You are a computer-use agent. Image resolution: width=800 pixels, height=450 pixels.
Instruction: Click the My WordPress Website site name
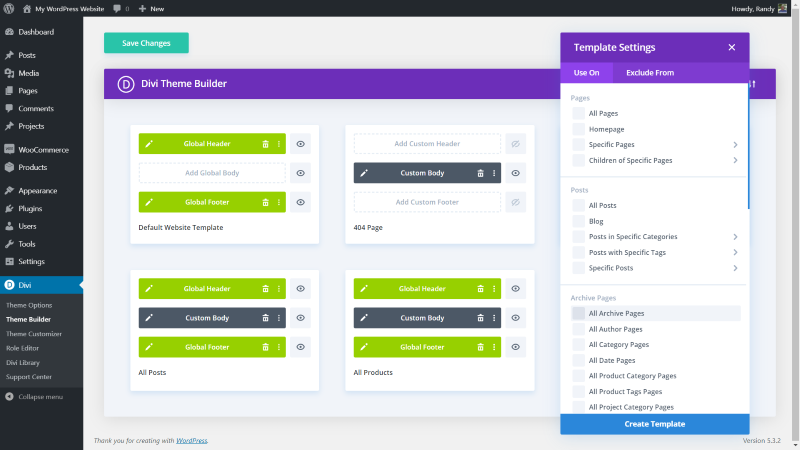[69, 9]
